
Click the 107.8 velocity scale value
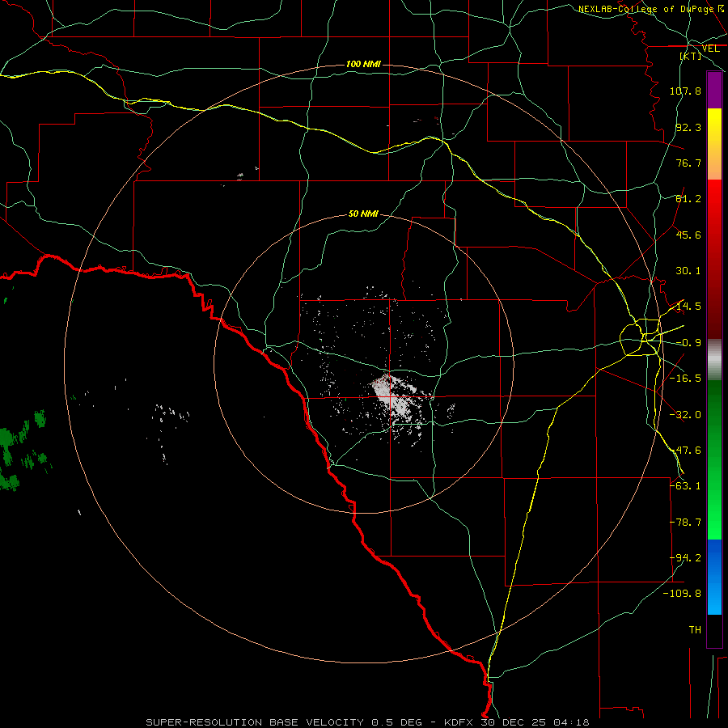coord(685,91)
